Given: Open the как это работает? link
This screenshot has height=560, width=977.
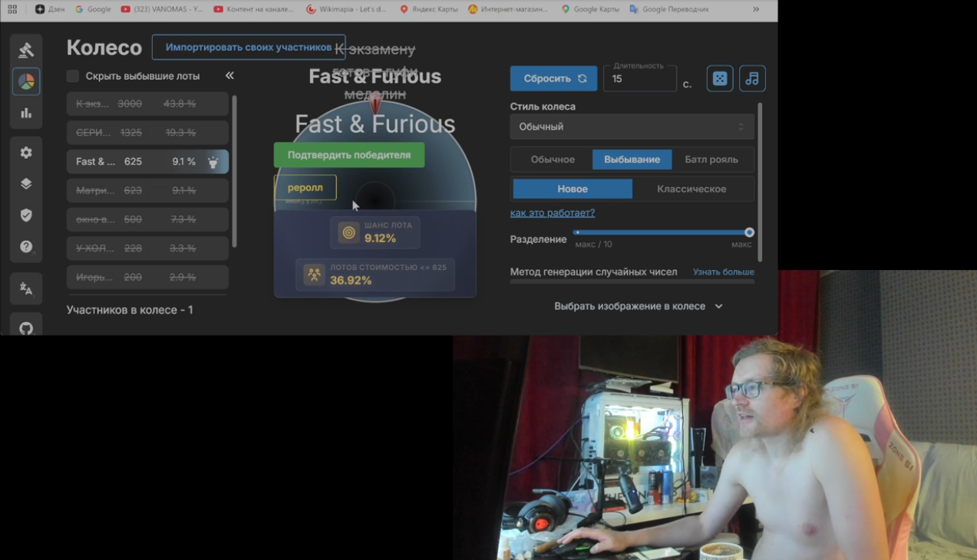Looking at the screenshot, I should pos(553,212).
